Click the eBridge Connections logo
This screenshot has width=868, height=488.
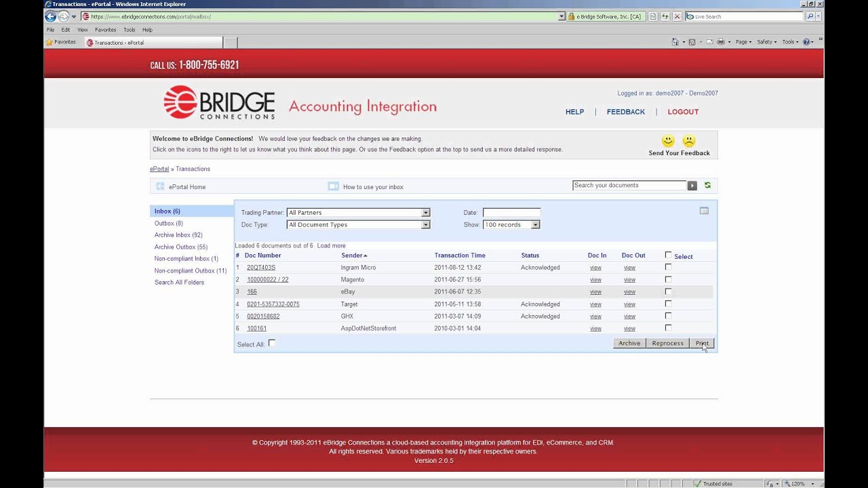(x=219, y=103)
